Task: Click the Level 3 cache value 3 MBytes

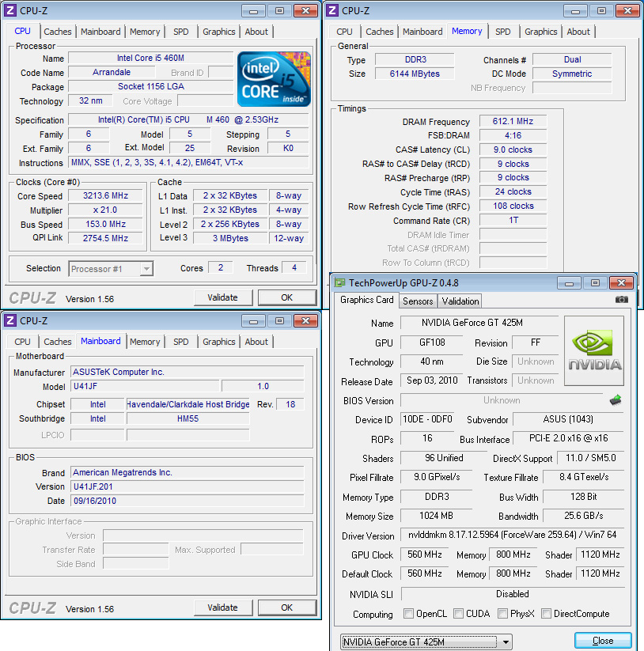Action: (x=231, y=238)
